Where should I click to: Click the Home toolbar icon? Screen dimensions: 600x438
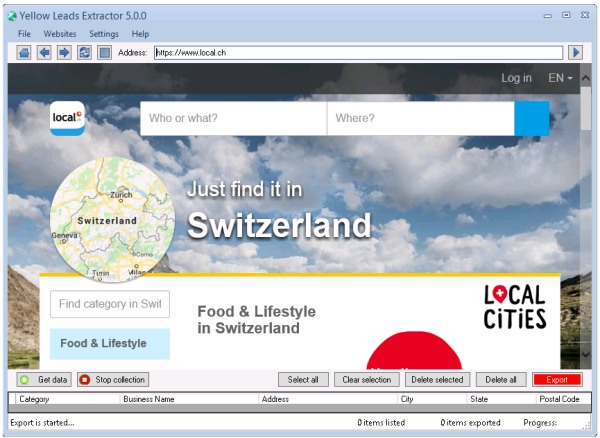(x=24, y=52)
